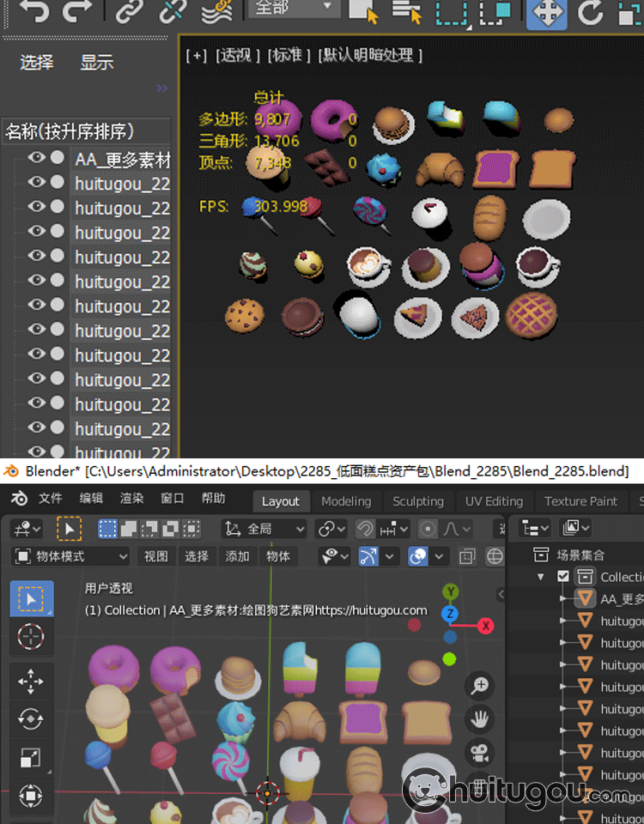Switch to the Sculpting workspace tab
The height and width of the screenshot is (824, 644).
pos(418,501)
